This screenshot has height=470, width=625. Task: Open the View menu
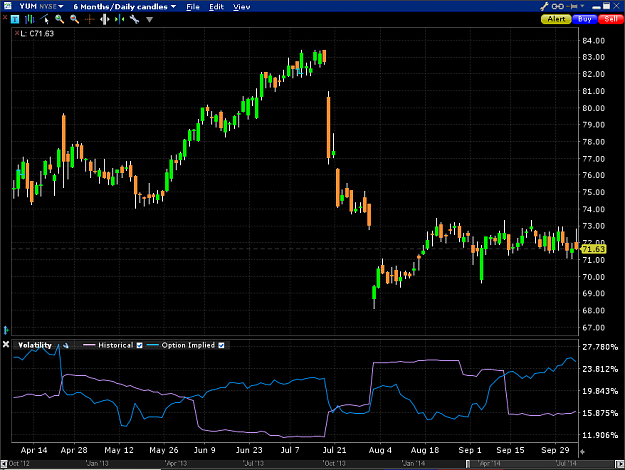pos(242,7)
